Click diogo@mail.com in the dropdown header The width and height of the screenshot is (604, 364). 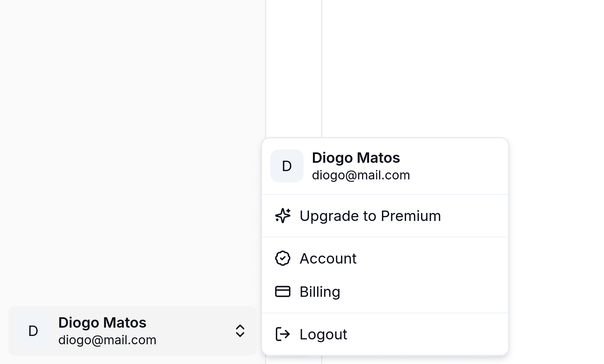[x=361, y=175]
